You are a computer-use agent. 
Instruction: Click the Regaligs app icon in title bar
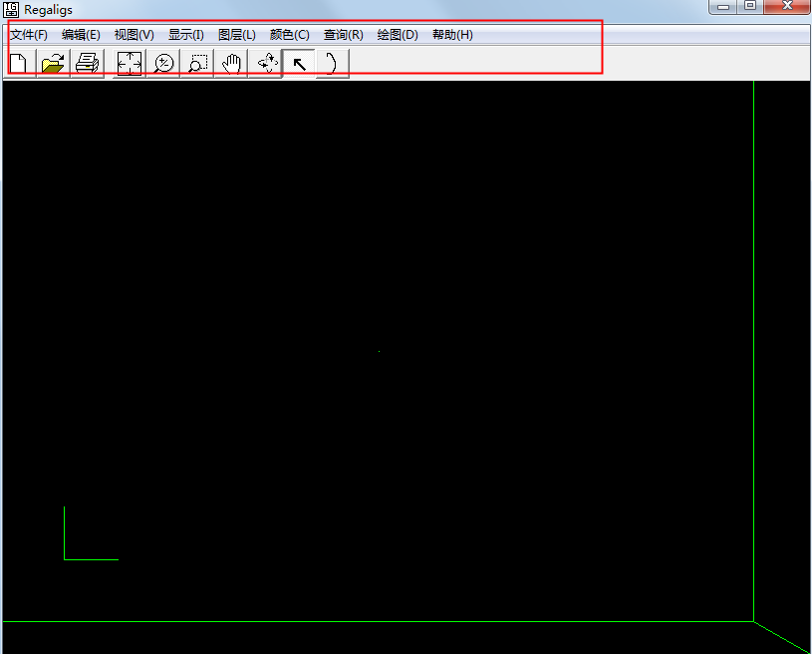click(x=11, y=9)
